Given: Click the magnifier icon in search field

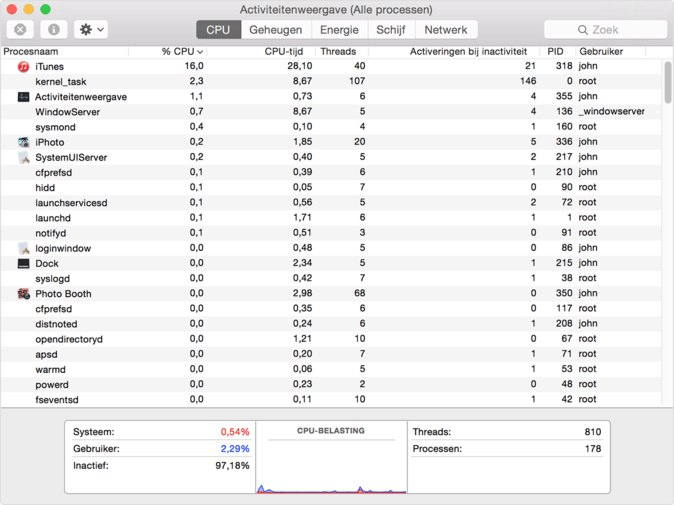Looking at the screenshot, I should tap(582, 30).
